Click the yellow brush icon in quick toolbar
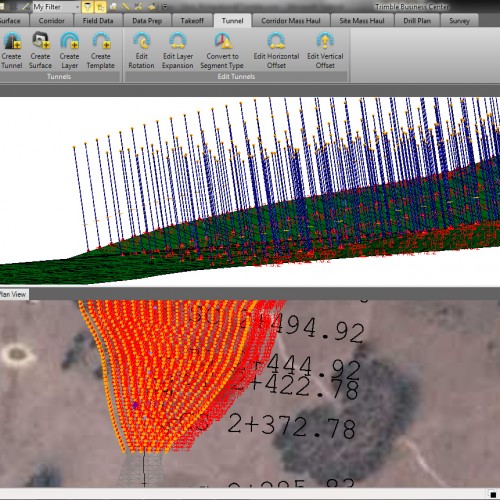Image resolution: width=500 pixels, height=500 pixels. [152, 6]
